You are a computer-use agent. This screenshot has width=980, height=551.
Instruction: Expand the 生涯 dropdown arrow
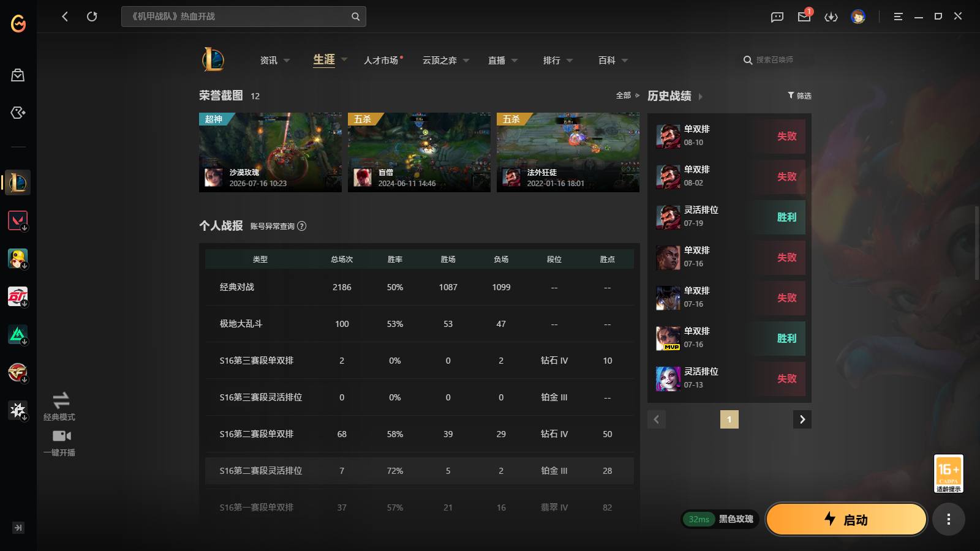pos(344,59)
